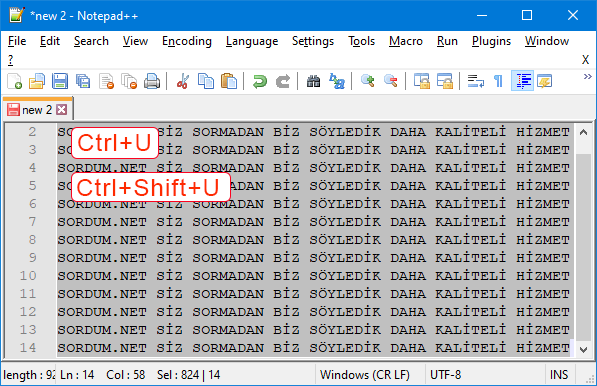Screen dimensions: 597x386
Task: Click the Zoom Out magnifier icon
Action: [x=391, y=81]
